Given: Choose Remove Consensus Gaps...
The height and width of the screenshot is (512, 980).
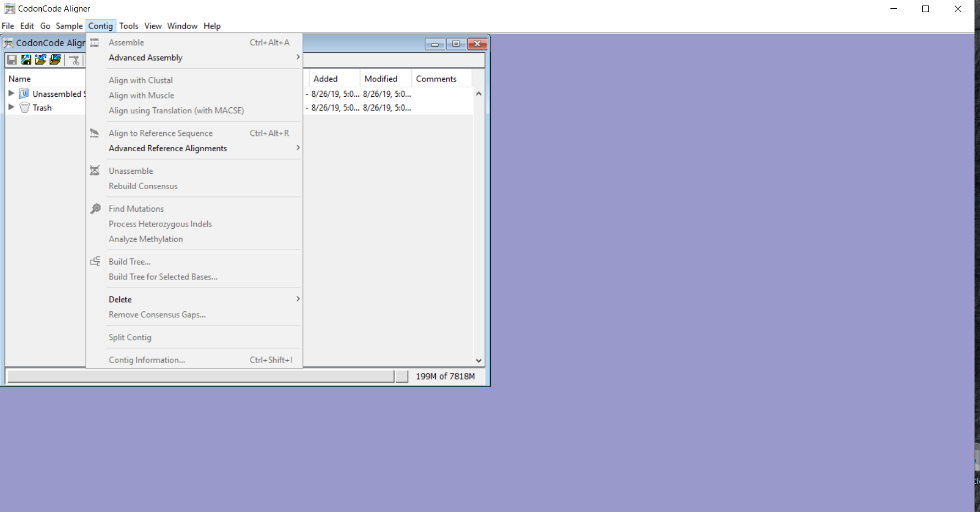Looking at the screenshot, I should pos(195,315).
